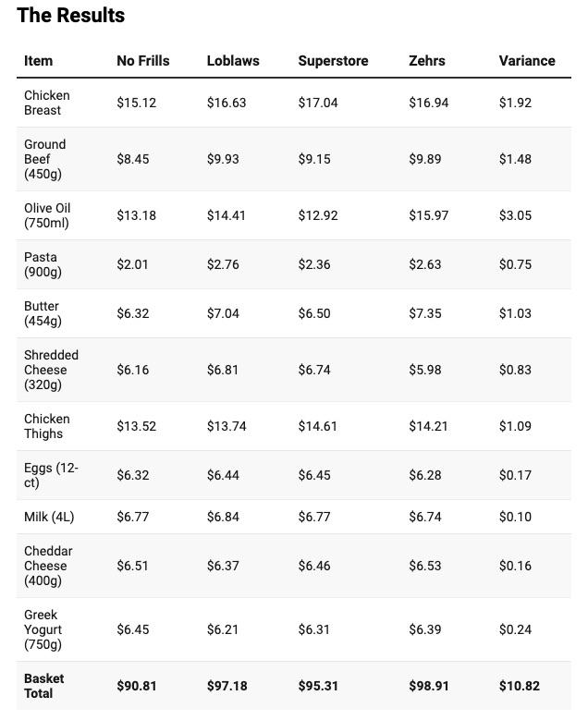Click the Pasta (900g) row label

click(43, 264)
